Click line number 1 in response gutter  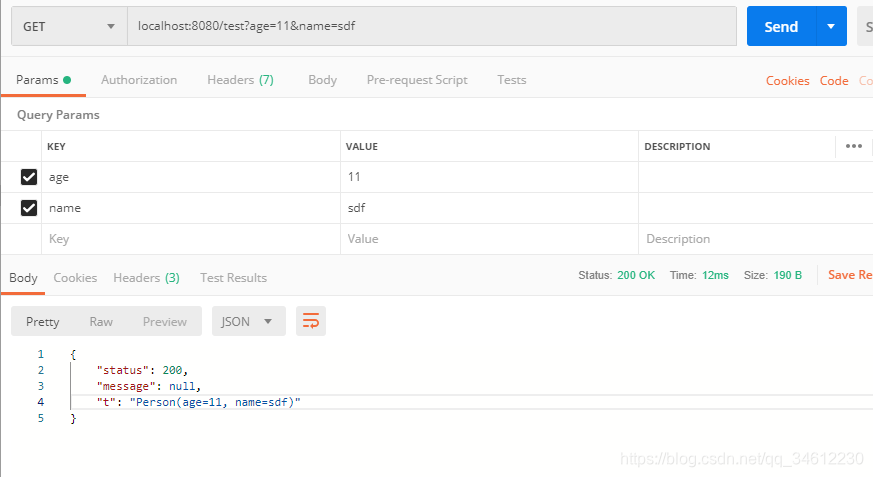(x=41, y=354)
